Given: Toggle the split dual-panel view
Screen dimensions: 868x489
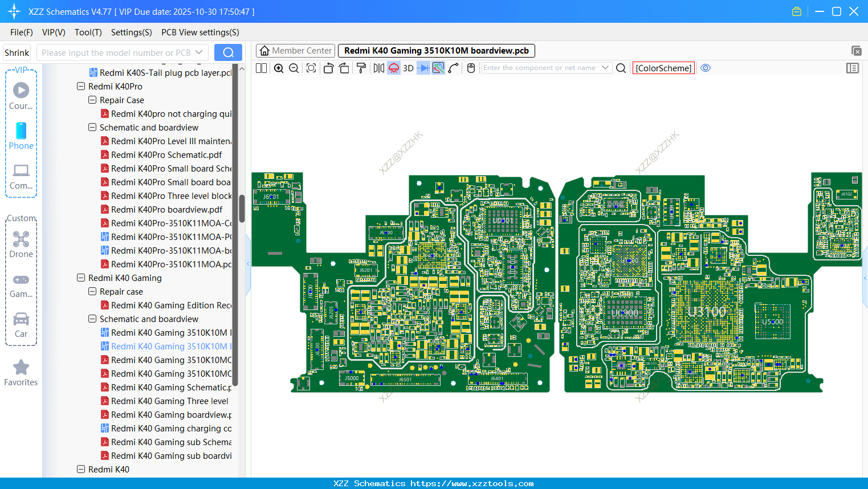Looking at the screenshot, I should [262, 68].
